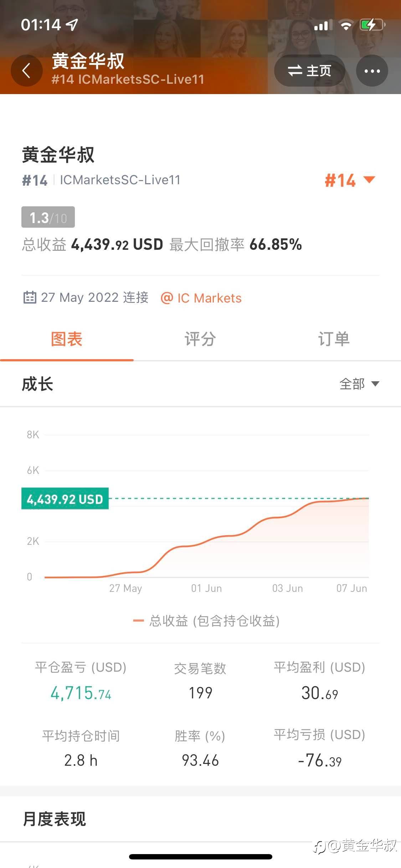This screenshot has width=401, height=868.
Task: Tap the 1.3/10 rating badge
Action: (48, 217)
